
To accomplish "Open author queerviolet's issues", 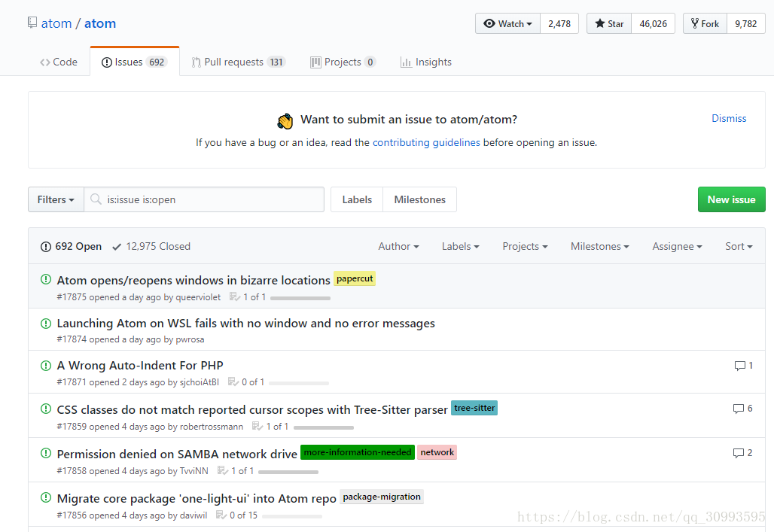I will [x=198, y=297].
